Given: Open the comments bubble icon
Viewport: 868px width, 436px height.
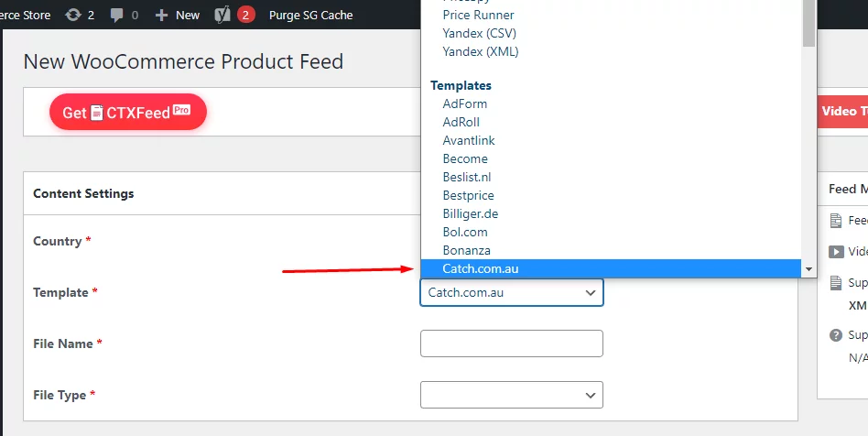Looking at the screenshot, I should pos(116,15).
